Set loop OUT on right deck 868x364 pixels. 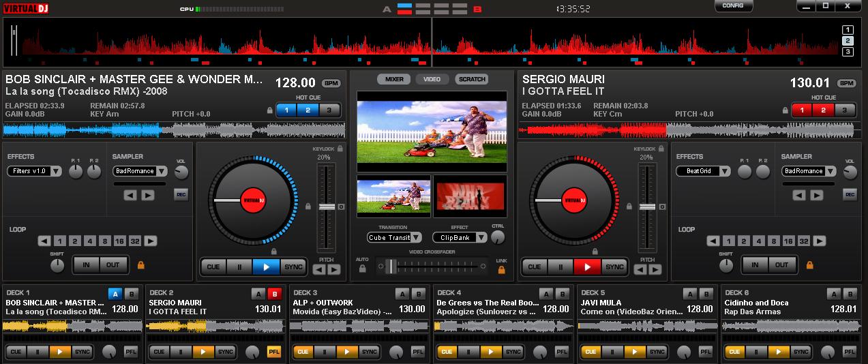tap(781, 265)
